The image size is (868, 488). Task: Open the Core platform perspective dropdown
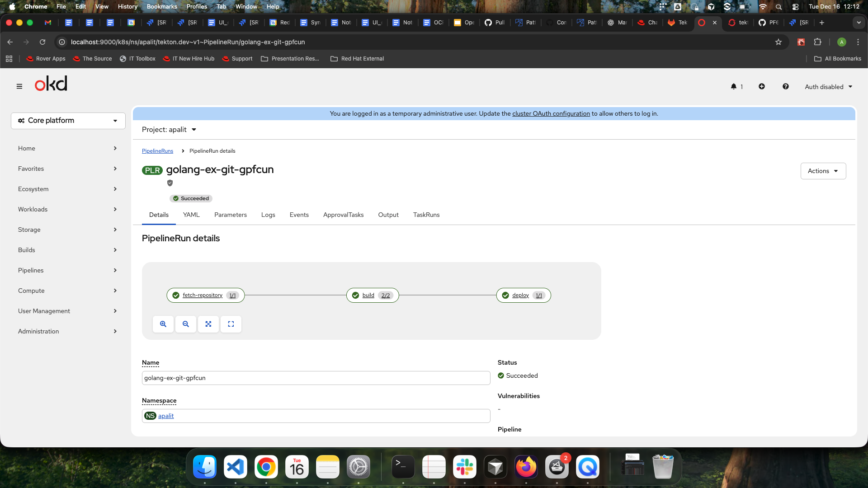[68, 121]
